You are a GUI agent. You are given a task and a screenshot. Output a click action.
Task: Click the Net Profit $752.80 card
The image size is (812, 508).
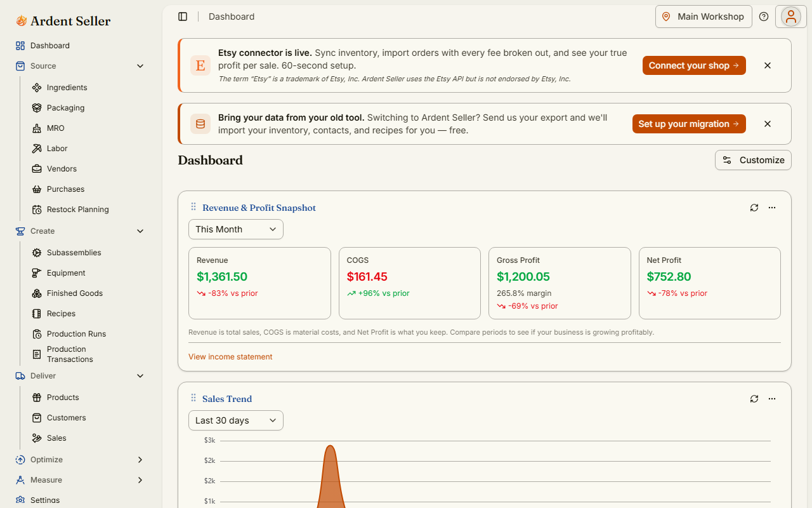(x=710, y=283)
